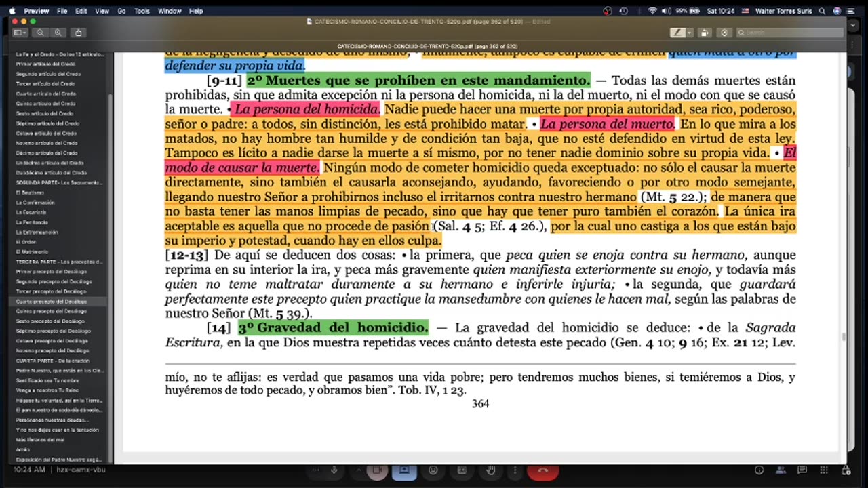Click the rotate page icon

tap(705, 33)
